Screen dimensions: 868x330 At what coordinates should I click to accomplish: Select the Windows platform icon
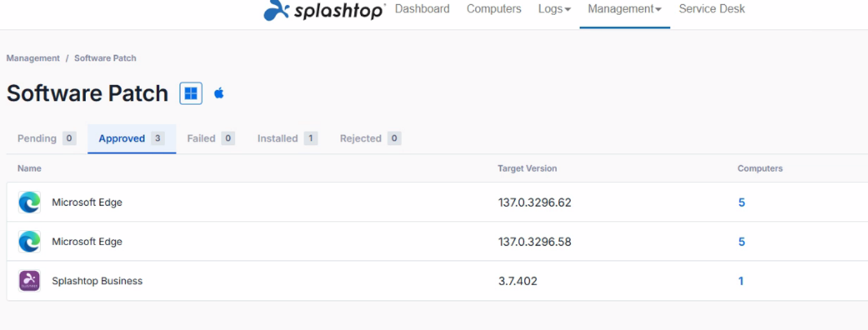pos(191,93)
